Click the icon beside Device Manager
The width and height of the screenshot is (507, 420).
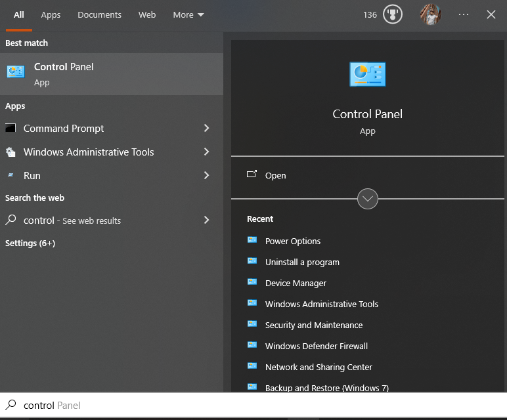coord(252,282)
